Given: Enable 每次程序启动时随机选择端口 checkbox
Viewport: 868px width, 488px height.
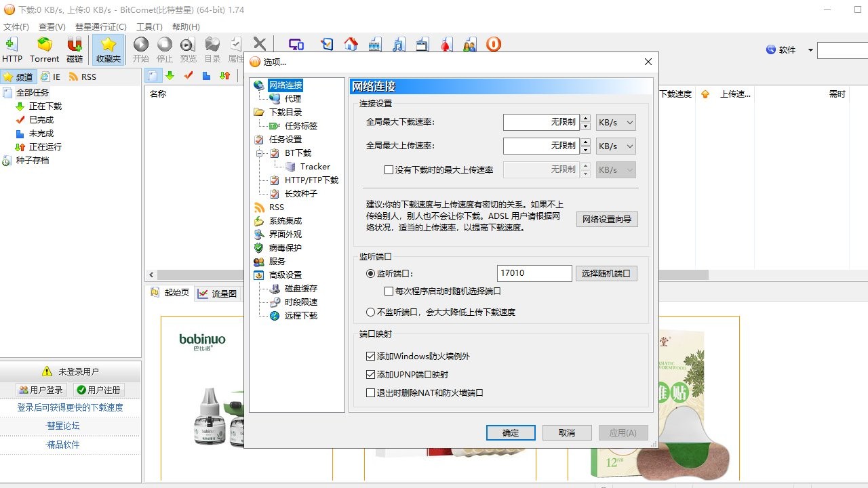Looking at the screenshot, I should coord(389,291).
